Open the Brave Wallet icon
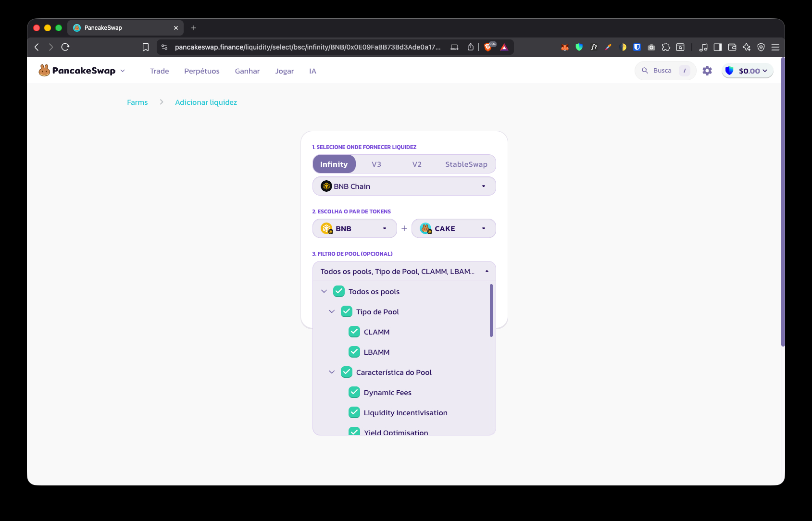Screen dimensions: 812x521 pyautogui.click(x=732, y=47)
